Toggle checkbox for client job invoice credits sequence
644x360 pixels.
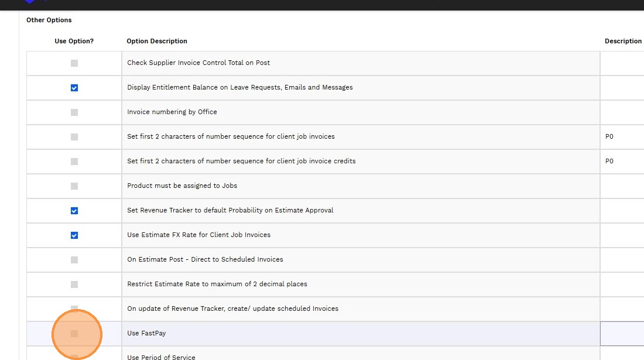74,162
